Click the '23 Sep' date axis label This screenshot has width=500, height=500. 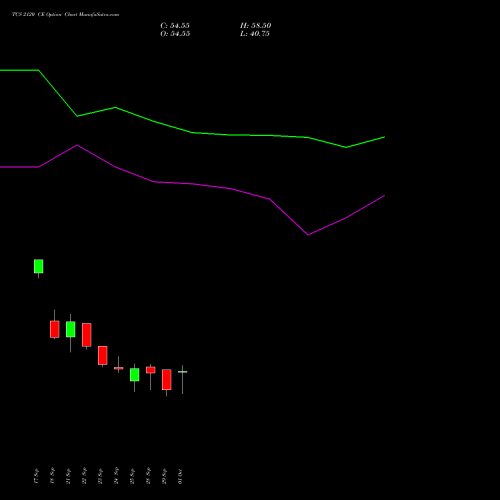pos(100,476)
